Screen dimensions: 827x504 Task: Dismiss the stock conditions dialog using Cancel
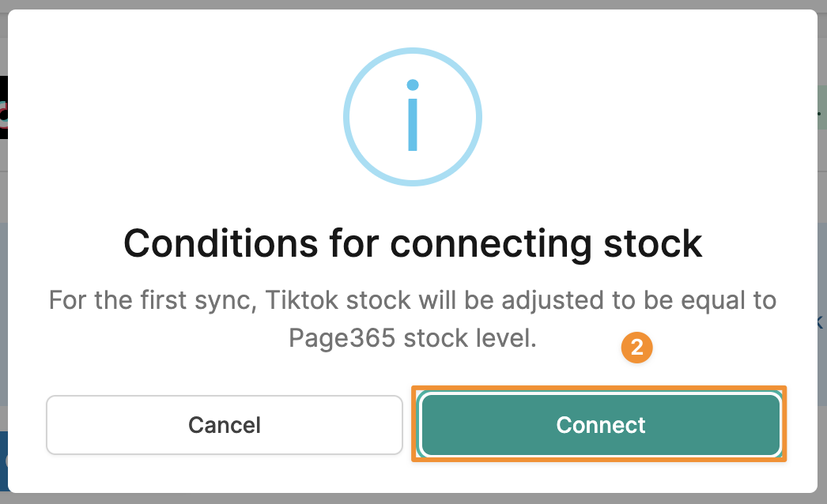click(x=225, y=425)
